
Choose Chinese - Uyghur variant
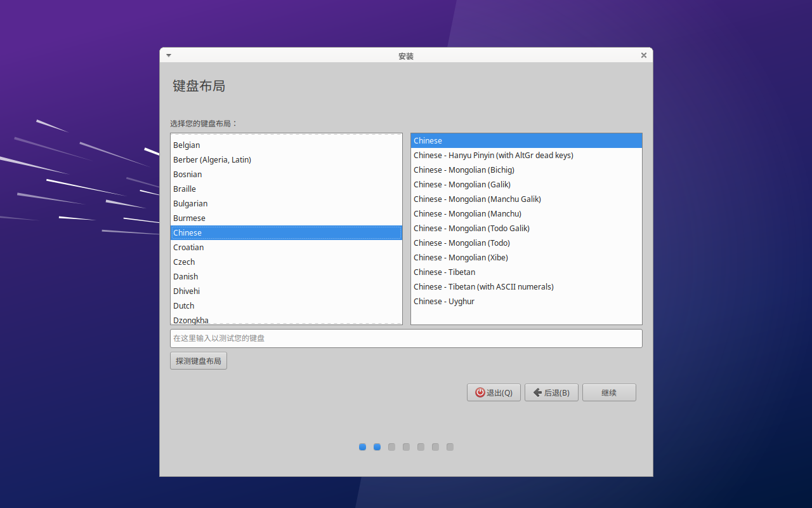(x=527, y=301)
